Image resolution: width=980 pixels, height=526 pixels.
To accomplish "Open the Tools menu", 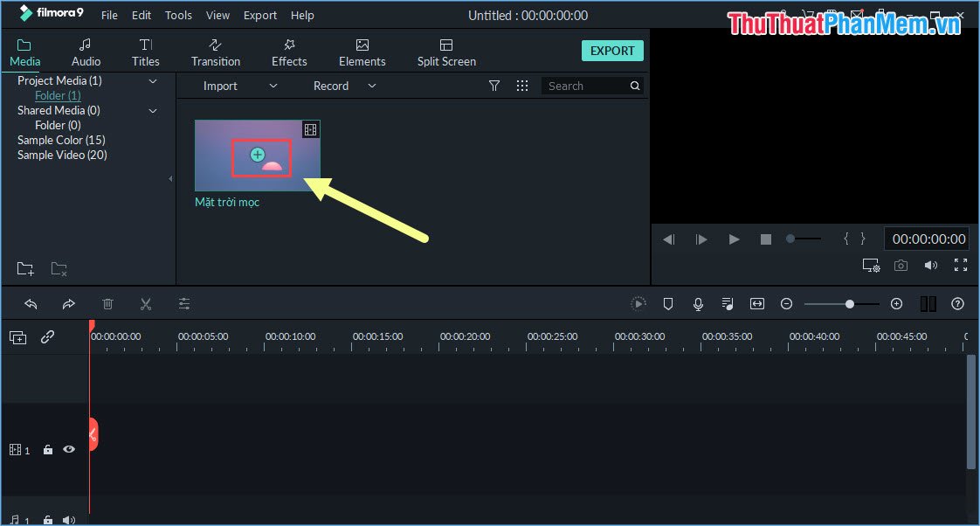I will point(178,15).
